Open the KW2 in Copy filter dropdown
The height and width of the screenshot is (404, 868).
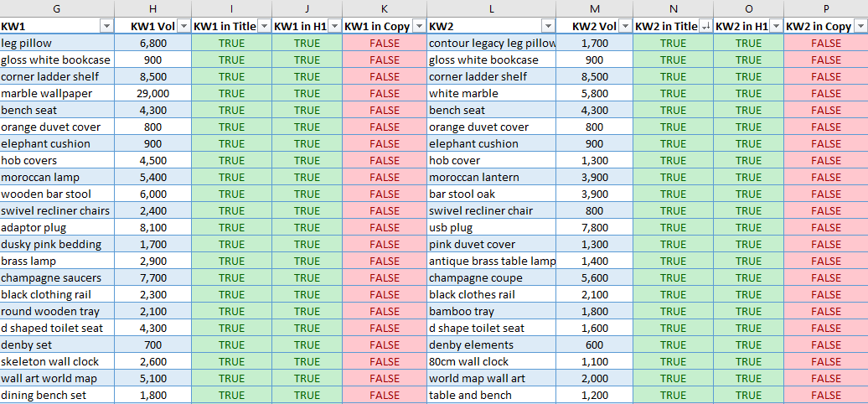(x=860, y=26)
